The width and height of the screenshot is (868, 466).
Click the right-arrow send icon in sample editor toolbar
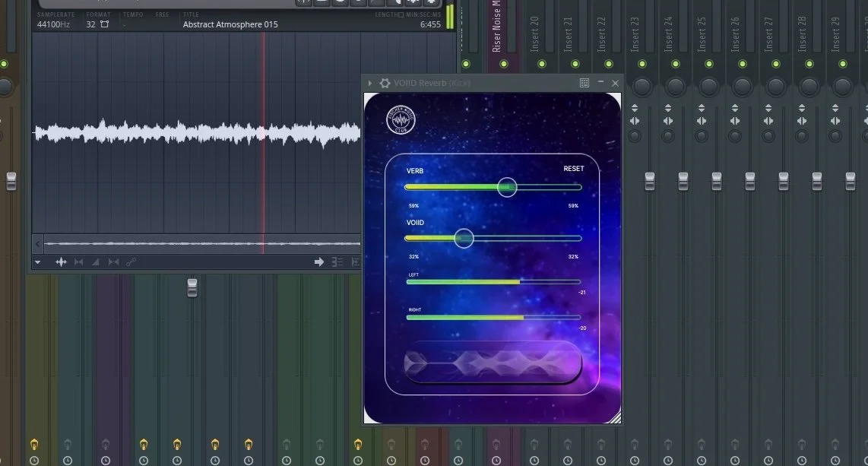point(319,262)
